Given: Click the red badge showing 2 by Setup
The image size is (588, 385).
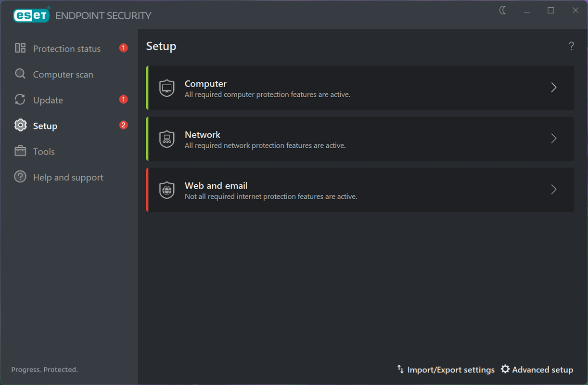Looking at the screenshot, I should click(124, 125).
